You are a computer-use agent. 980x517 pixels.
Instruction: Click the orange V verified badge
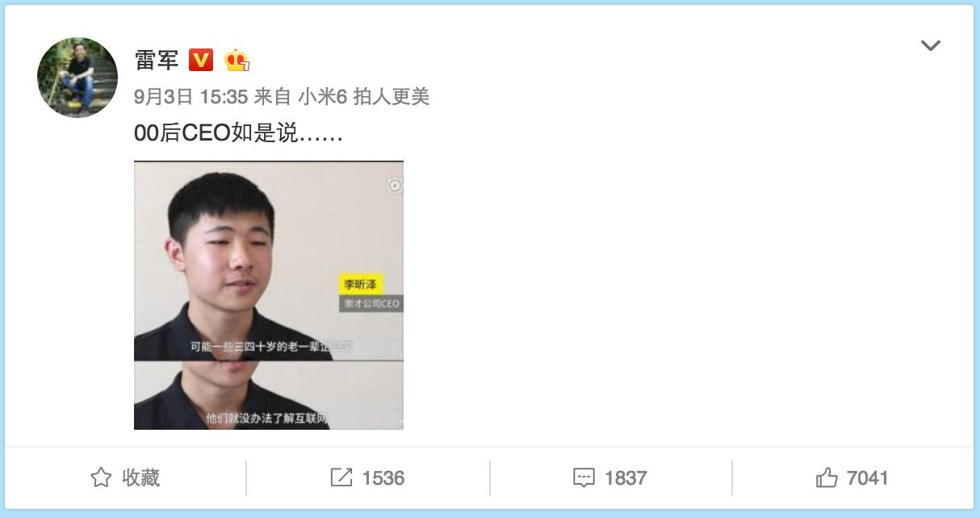tap(201, 60)
